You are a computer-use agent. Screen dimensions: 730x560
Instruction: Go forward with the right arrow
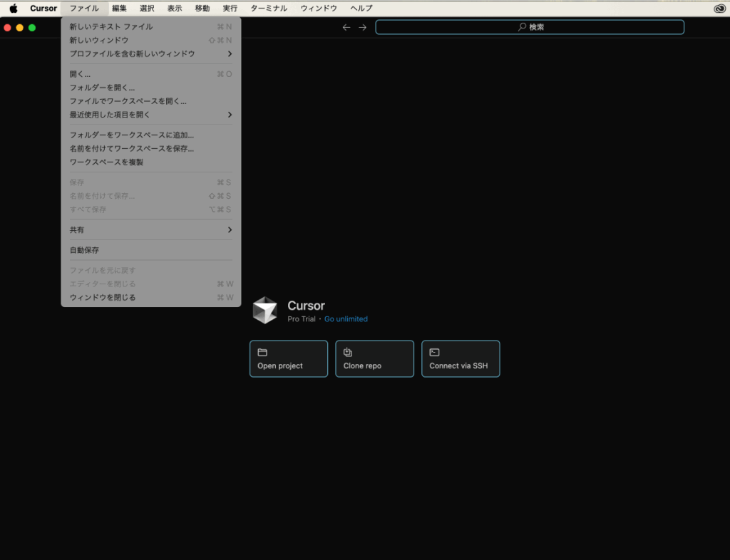[363, 28]
